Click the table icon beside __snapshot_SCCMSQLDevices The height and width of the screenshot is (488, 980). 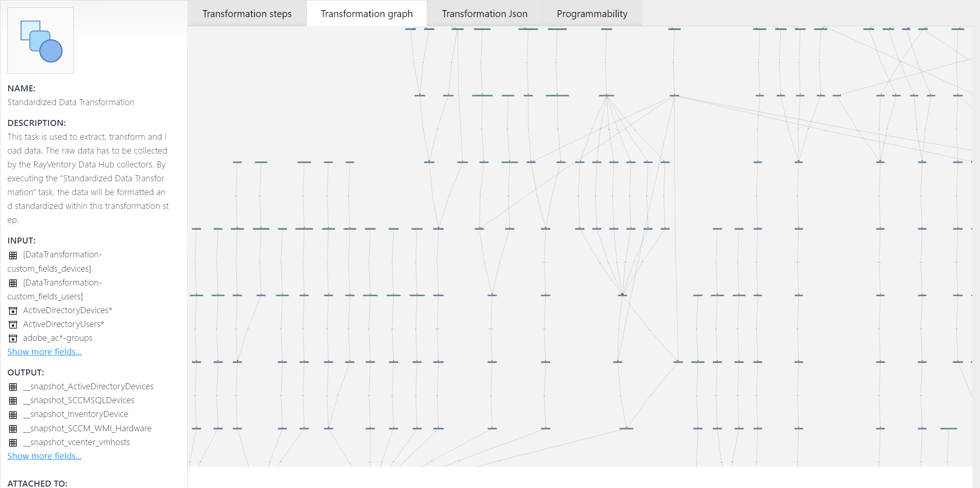click(x=12, y=401)
